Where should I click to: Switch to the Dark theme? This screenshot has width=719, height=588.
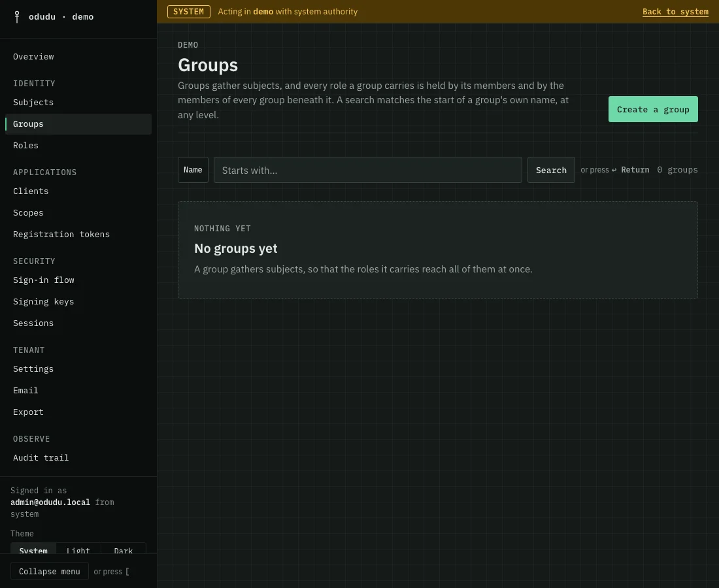click(124, 549)
